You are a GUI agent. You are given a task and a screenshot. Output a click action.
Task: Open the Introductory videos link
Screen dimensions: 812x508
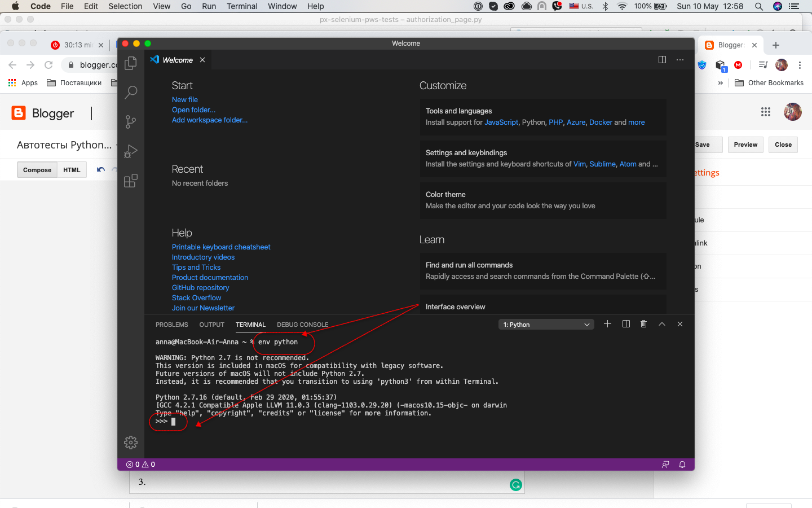pyautogui.click(x=204, y=257)
